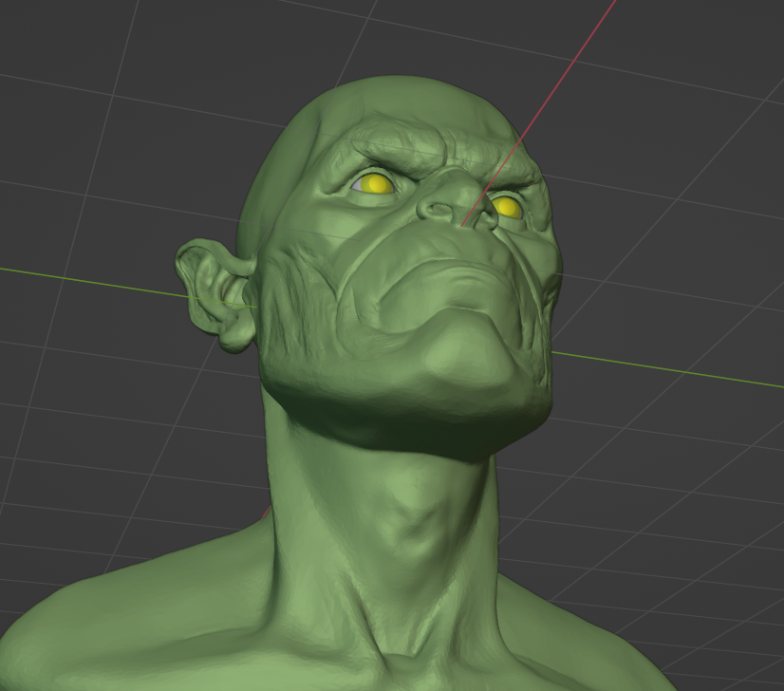Click the creature's nose
Viewport: 784px width, 691px height.
point(456,201)
